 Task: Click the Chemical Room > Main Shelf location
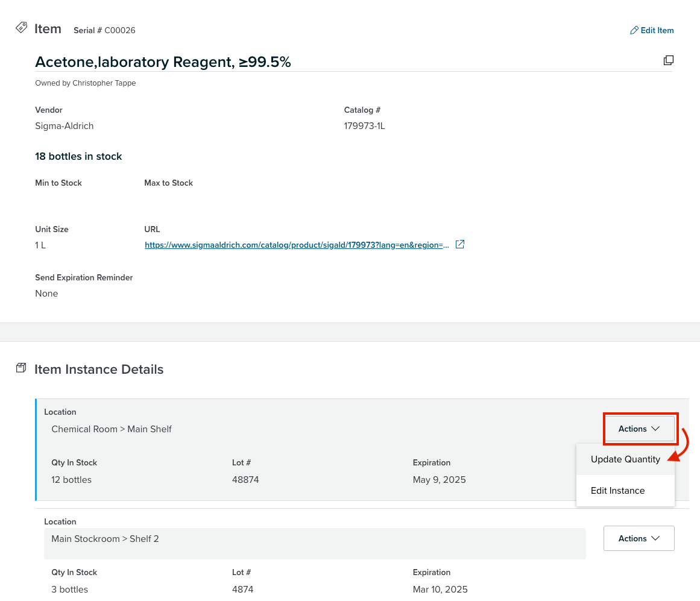[111, 429]
